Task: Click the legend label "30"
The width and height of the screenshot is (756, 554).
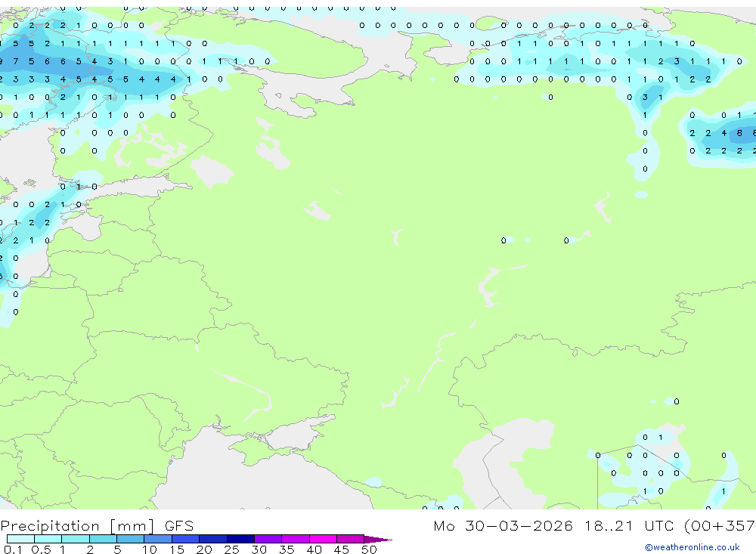Action: (x=259, y=549)
